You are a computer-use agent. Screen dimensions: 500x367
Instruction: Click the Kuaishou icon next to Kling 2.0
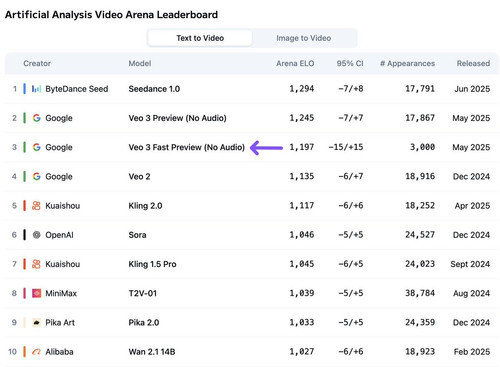point(36,206)
